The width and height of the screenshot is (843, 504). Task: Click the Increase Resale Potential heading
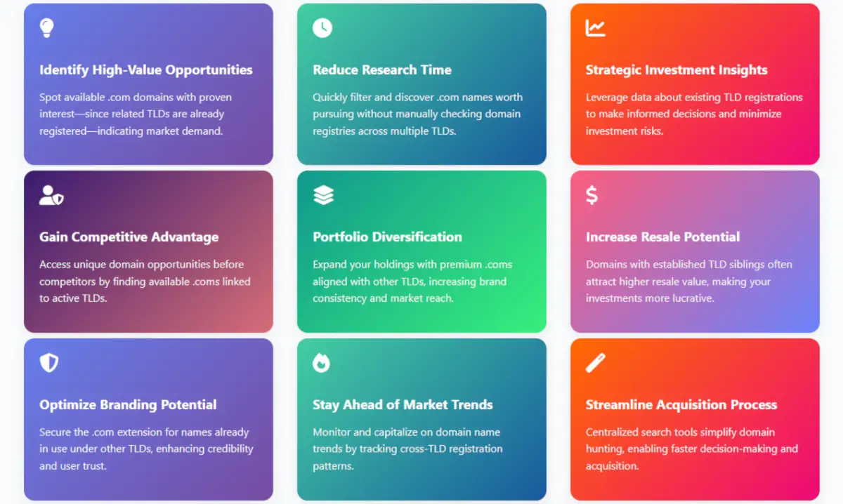pos(662,237)
